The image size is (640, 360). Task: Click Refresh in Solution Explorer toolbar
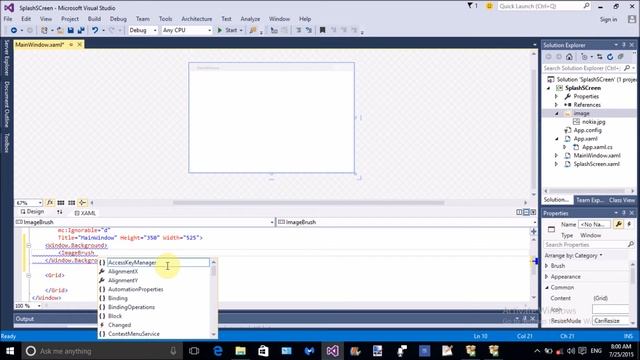coord(610,57)
